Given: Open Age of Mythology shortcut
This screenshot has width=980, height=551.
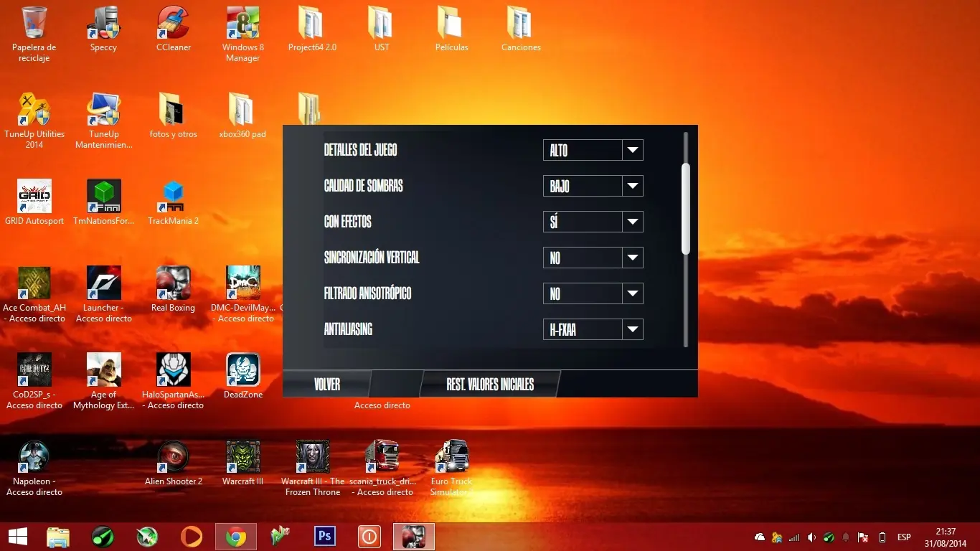Looking at the screenshot, I should 104,381.
